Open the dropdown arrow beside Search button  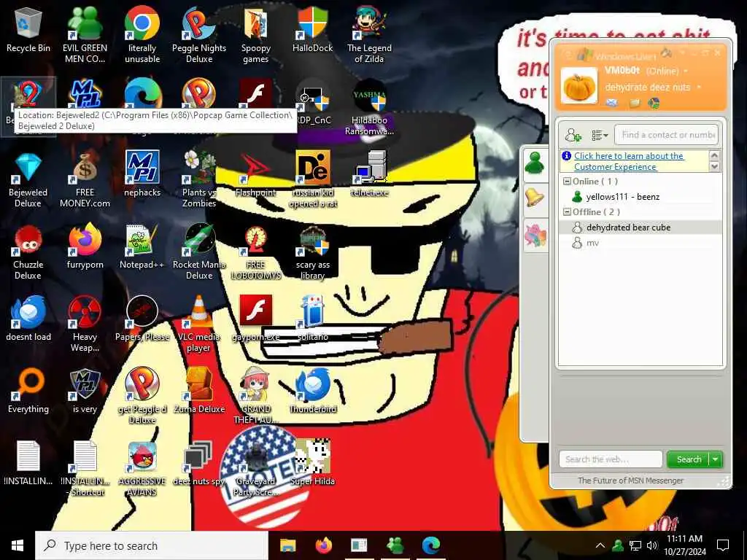pos(716,459)
